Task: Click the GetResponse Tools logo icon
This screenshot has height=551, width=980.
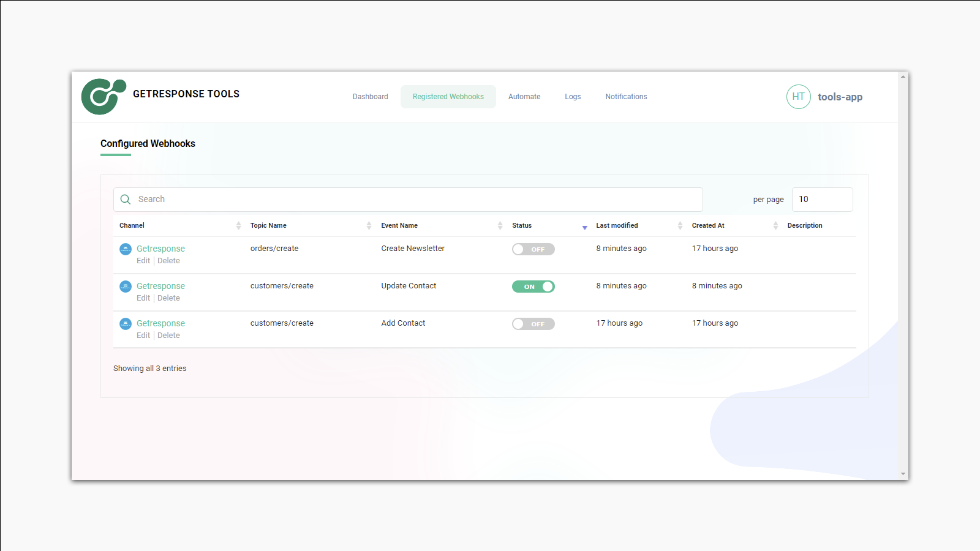Action: 102,96
